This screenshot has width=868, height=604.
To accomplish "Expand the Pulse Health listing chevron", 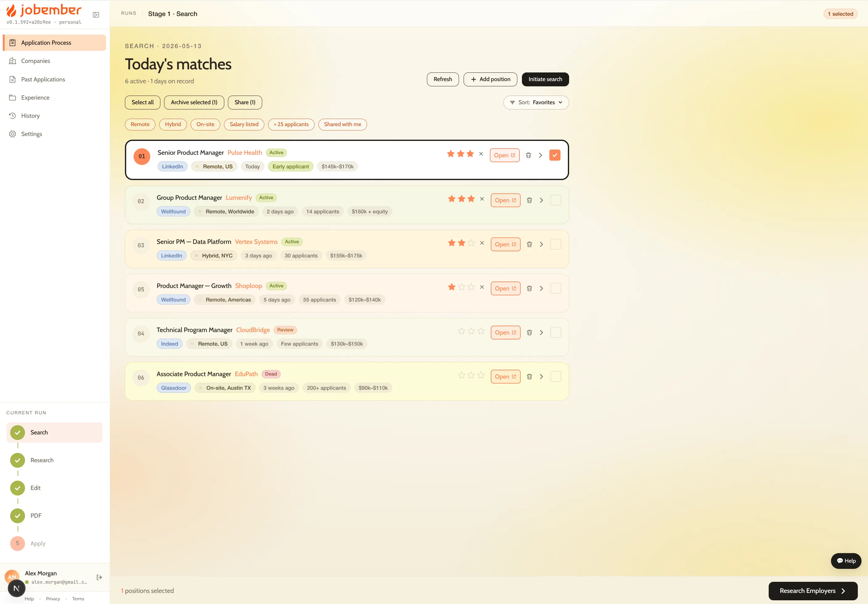I will point(540,155).
